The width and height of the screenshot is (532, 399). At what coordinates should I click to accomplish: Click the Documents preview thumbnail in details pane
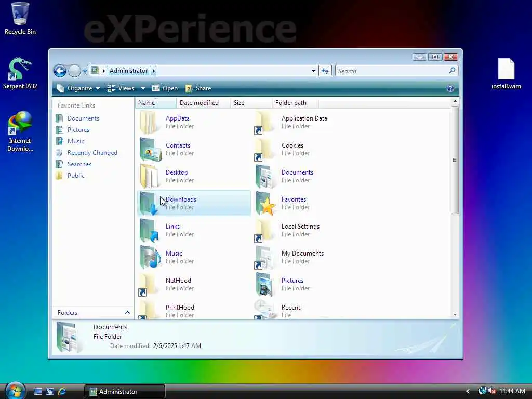[x=70, y=337]
